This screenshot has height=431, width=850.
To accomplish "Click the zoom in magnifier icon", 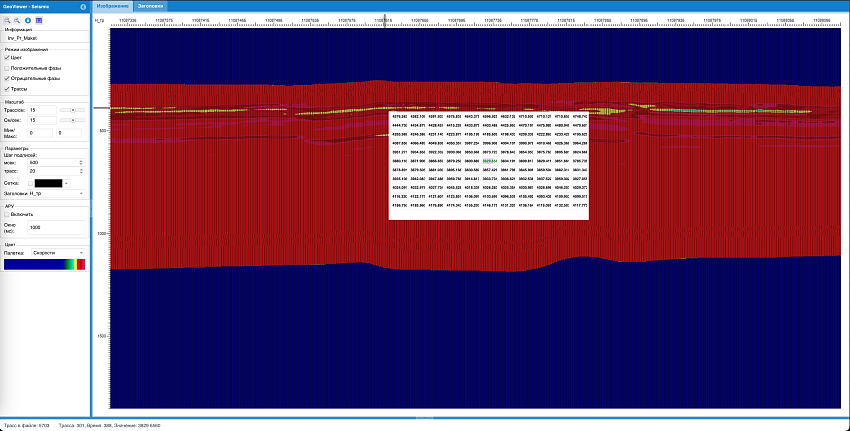I will click(x=7, y=19).
